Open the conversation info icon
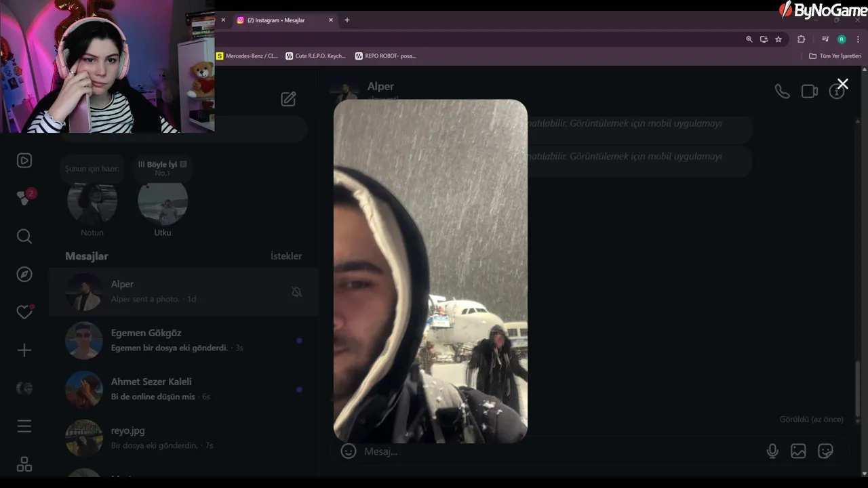This screenshot has height=488, width=868. tap(837, 91)
